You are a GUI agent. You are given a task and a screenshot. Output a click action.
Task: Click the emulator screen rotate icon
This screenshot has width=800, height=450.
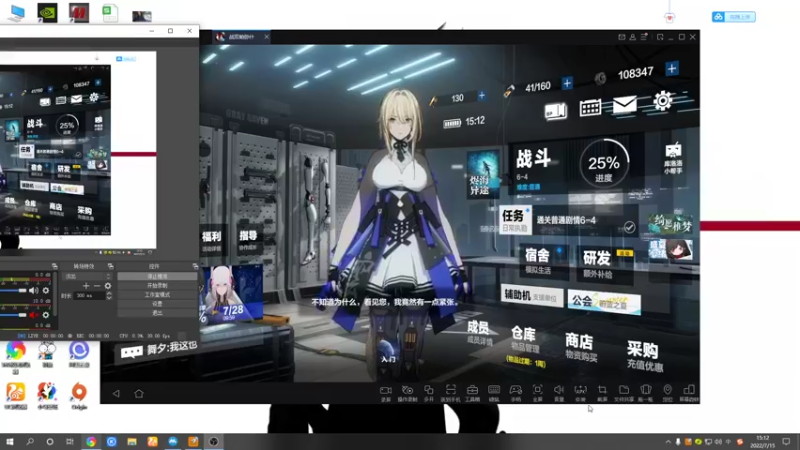(x=689, y=392)
